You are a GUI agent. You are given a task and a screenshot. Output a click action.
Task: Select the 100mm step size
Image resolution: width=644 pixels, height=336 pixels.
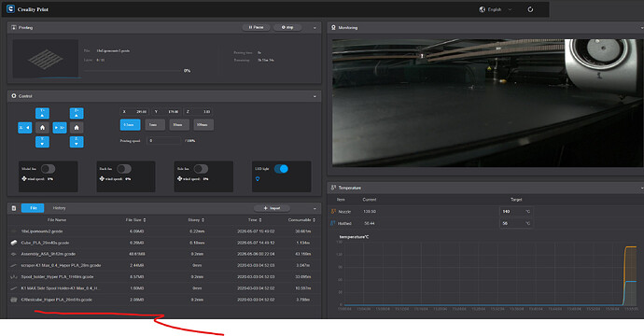coord(203,125)
